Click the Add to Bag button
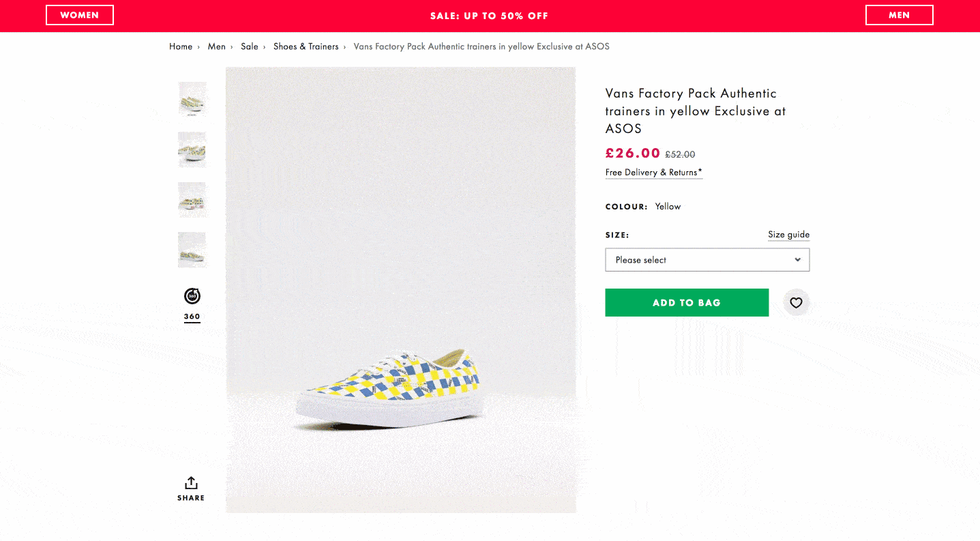 (686, 303)
